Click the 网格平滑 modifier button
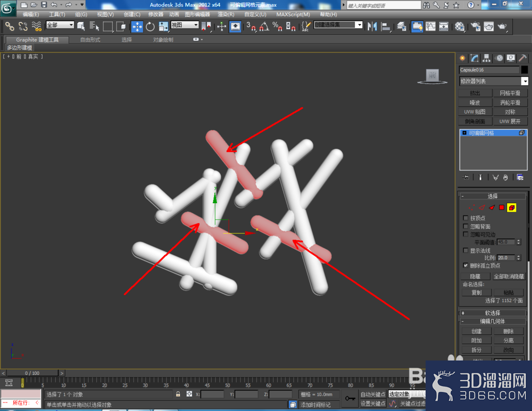This screenshot has width=532, height=411. point(510,93)
